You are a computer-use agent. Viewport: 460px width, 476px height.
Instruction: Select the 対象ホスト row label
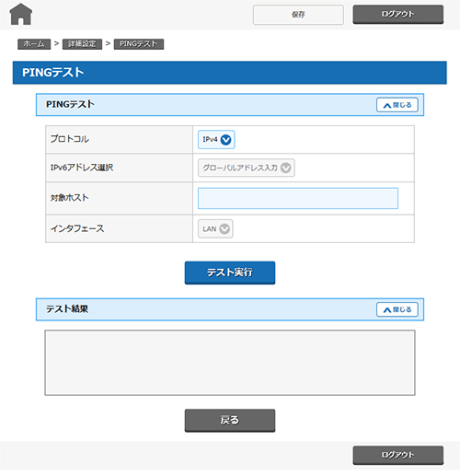70,198
